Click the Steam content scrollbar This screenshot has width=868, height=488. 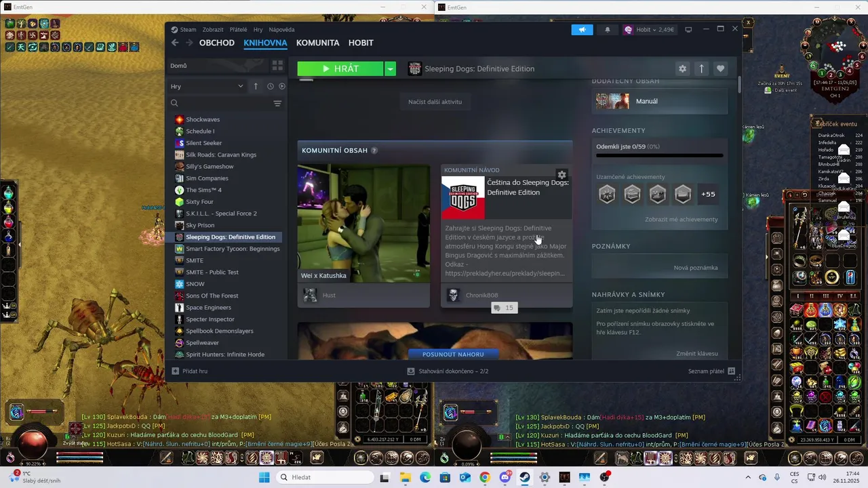click(738, 85)
